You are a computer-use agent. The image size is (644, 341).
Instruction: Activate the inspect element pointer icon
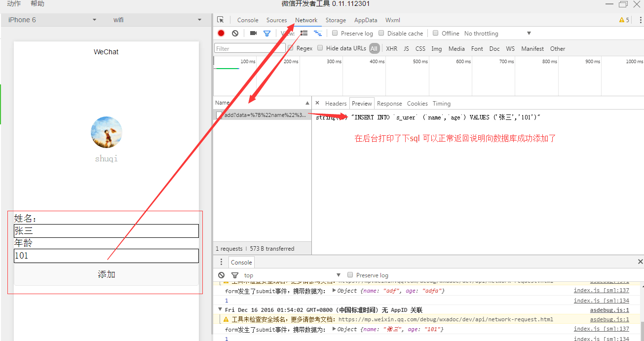point(220,20)
